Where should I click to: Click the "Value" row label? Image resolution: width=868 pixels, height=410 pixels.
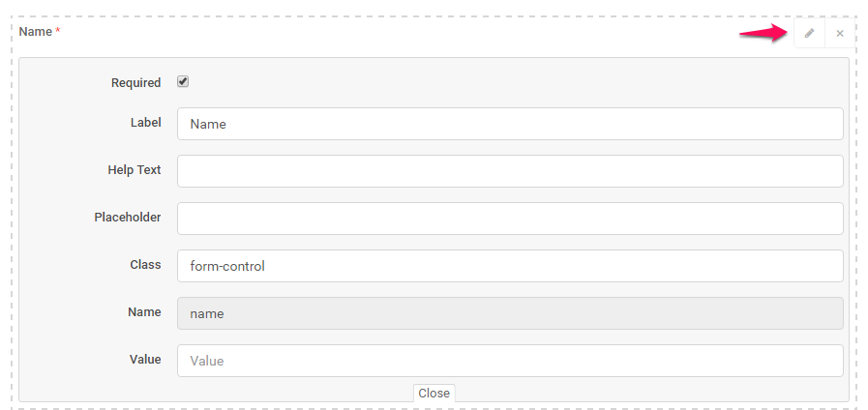[145, 360]
